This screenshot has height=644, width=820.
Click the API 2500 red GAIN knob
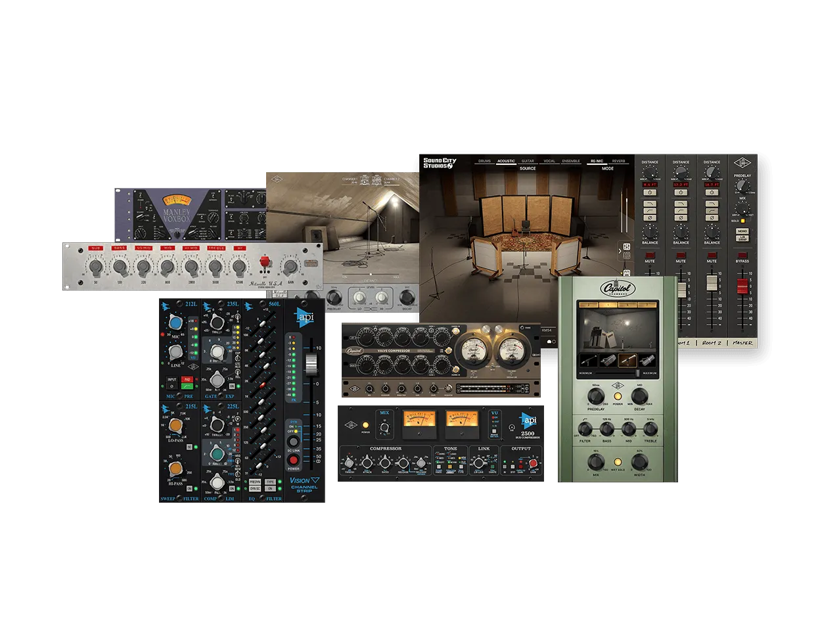tap(534, 463)
